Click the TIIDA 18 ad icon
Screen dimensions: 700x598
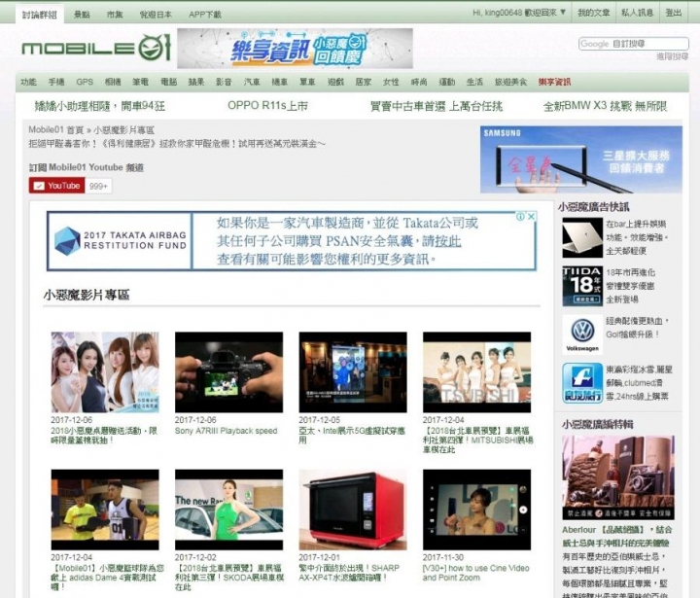[x=582, y=286]
